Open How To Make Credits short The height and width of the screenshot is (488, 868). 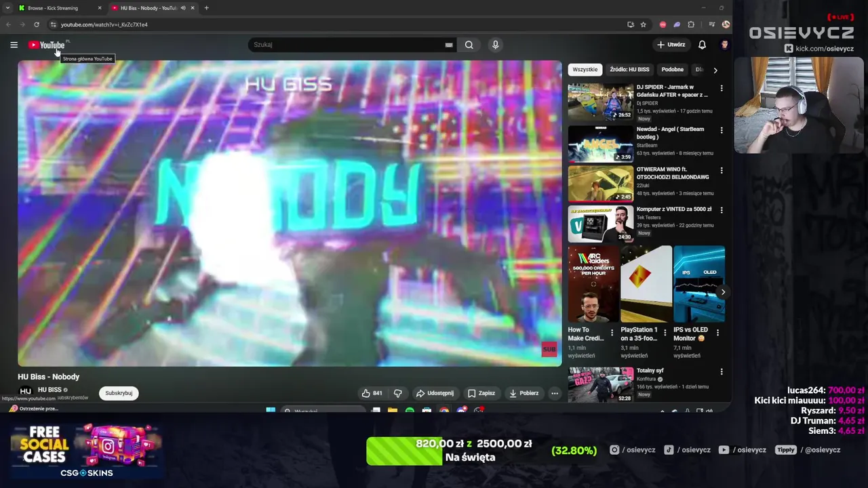[594, 284]
